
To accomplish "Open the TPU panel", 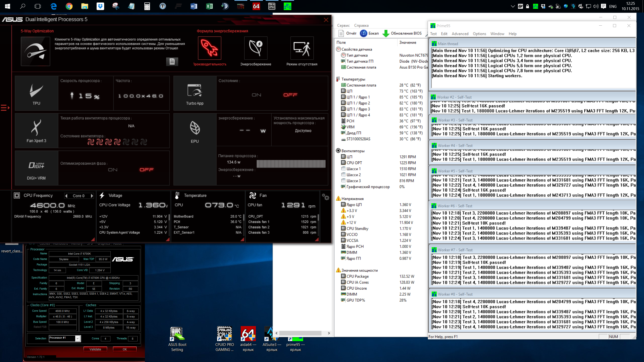I will click(x=36, y=93).
